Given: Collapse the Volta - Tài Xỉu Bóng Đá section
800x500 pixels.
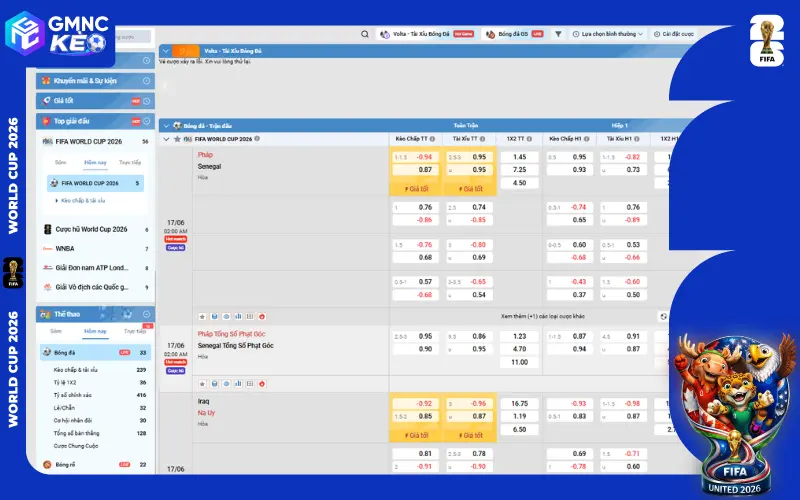Looking at the screenshot, I should 166,51.
